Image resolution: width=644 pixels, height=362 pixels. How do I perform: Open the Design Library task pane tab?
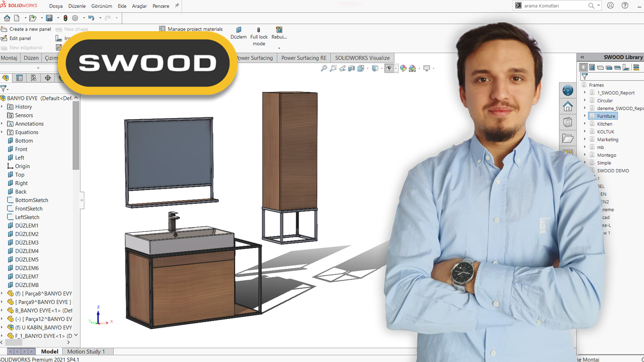pos(568,122)
